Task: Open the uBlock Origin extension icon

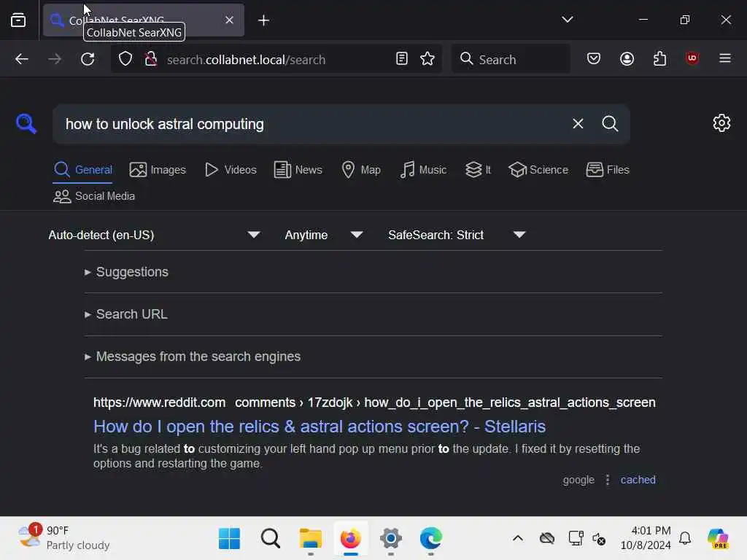Action: (692, 58)
